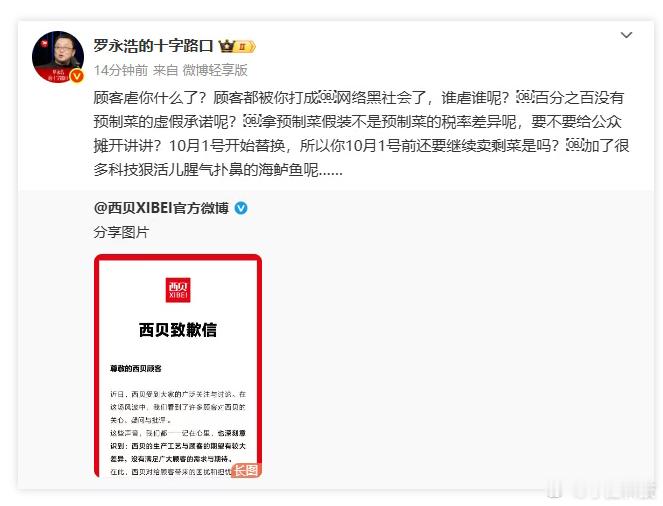The image size is (663, 506).
Task: Click the blue verified badge beside 西贝XIBEI
Action: pos(241,208)
